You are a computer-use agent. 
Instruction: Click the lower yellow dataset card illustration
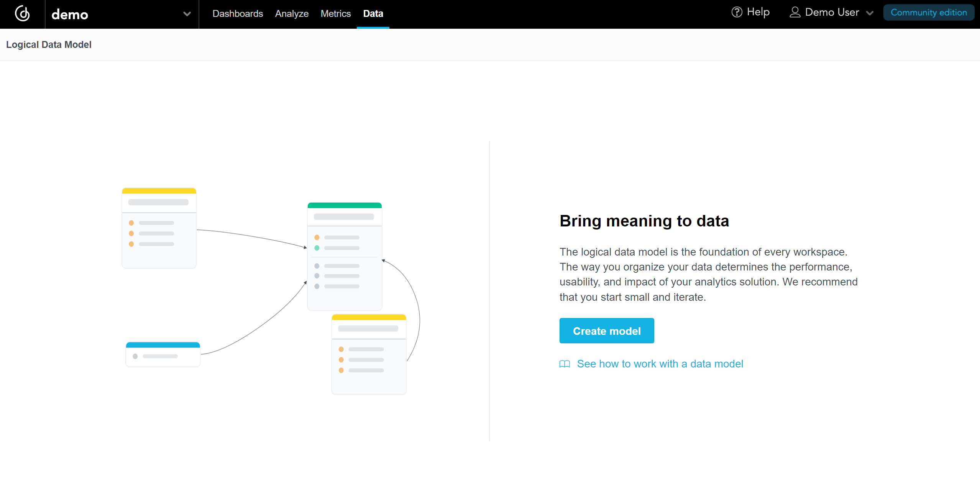pos(369,354)
